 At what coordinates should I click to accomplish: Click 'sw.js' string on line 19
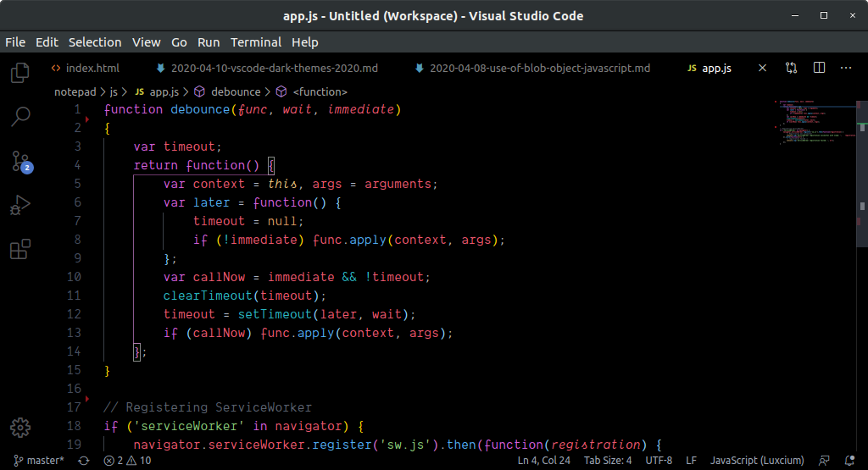click(405, 445)
